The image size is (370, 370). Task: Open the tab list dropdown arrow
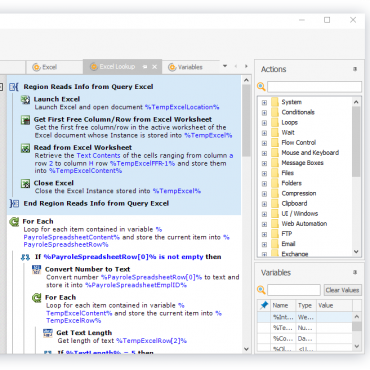point(225,66)
